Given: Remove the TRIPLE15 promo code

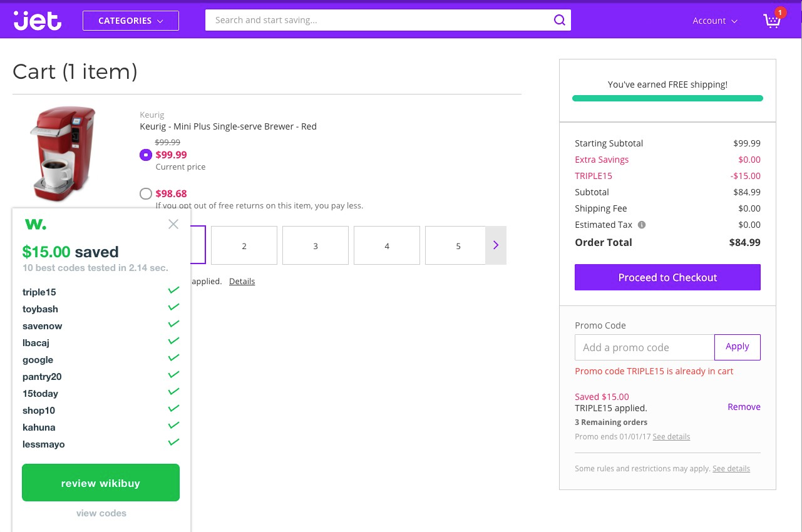Looking at the screenshot, I should coord(744,407).
